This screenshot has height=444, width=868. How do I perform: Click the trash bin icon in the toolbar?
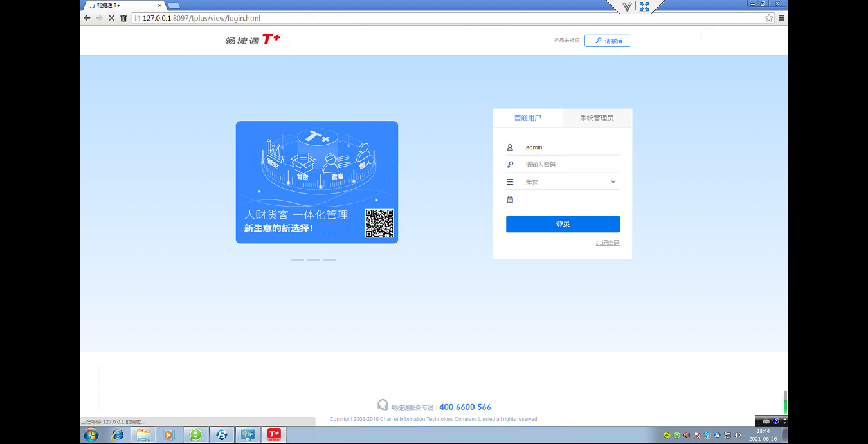click(x=123, y=18)
